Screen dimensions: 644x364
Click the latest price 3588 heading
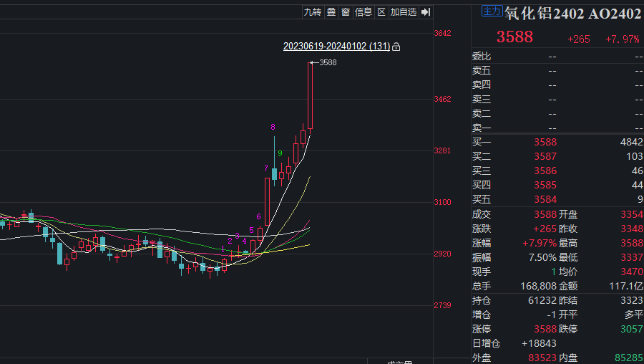tap(514, 37)
